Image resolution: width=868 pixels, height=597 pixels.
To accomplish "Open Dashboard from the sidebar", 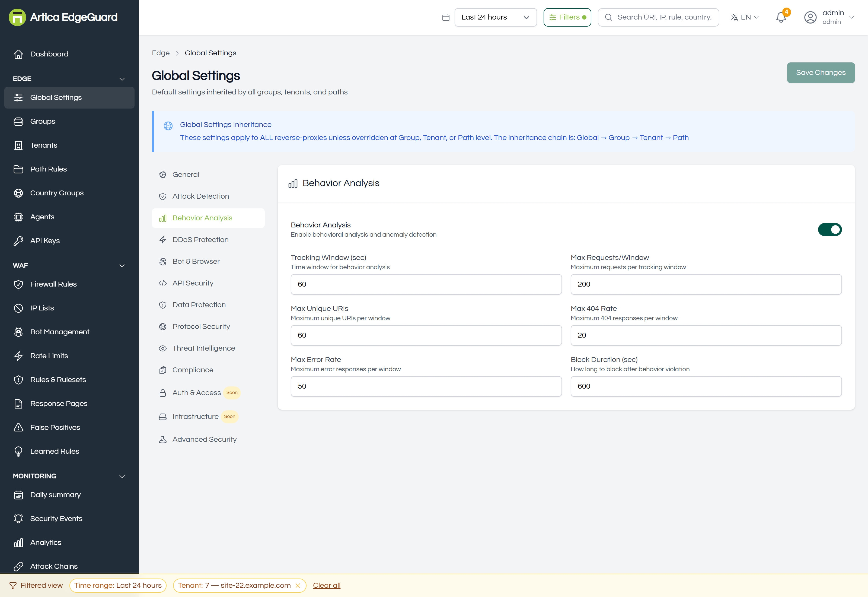I will pyautogui.click(x=69, y=54).
